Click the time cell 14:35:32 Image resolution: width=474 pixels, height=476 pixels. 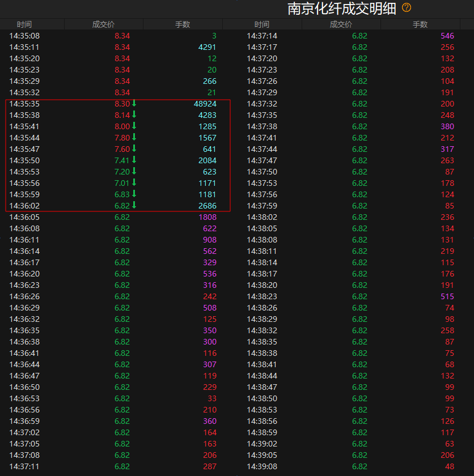click(24, 92)
